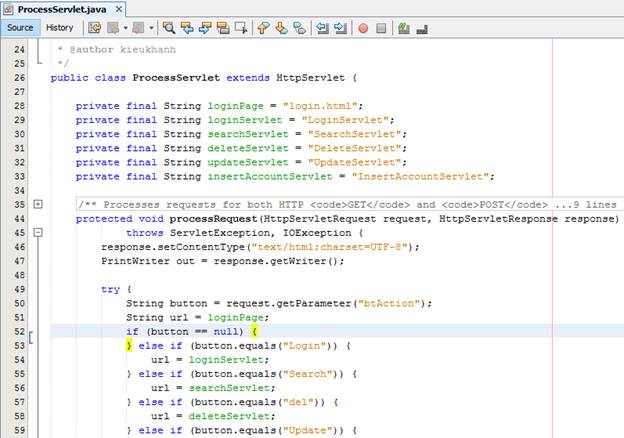The width and height of the screenshot is (624, 438).
Task: Click the Back navigation toolbar icon
Action: click(113, 28)
